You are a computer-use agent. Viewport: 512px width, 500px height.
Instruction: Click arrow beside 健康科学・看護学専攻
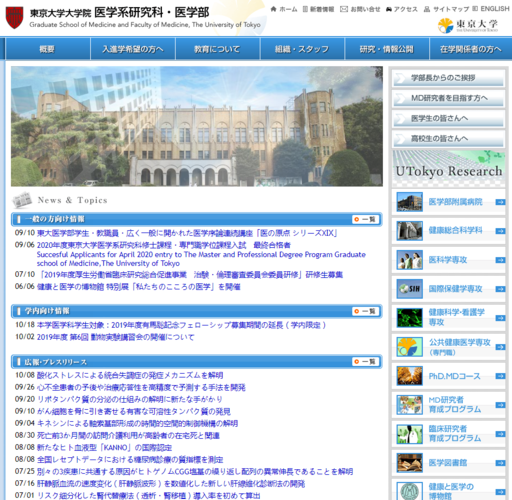tap(500, 318)
